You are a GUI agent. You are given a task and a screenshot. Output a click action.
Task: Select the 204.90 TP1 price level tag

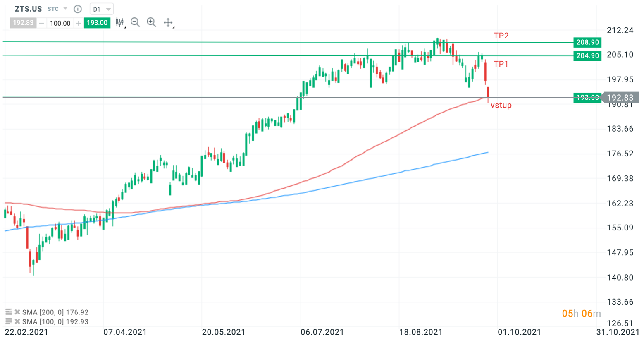coord(587,55)
